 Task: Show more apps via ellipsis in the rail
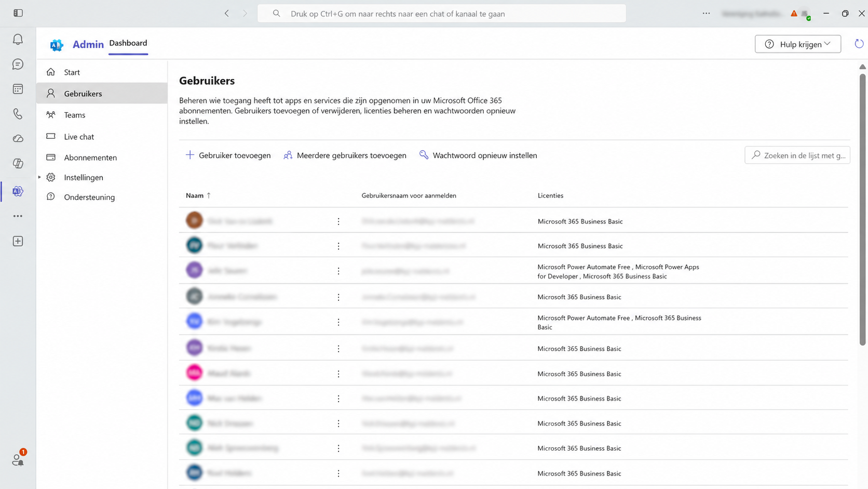(x=18, y=216)
